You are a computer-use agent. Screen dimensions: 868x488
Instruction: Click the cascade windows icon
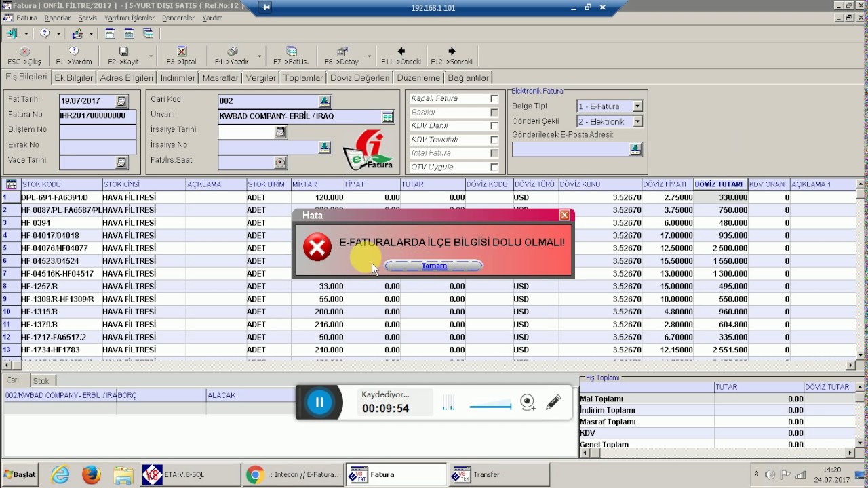(x=148, y=33)
